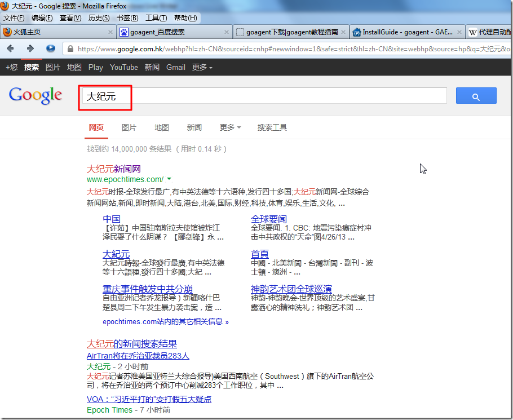This screenshot has height=420, width=513.
Task: Click Gmail in the black bar
Action: pyautogui.click(x=176, y=68)
